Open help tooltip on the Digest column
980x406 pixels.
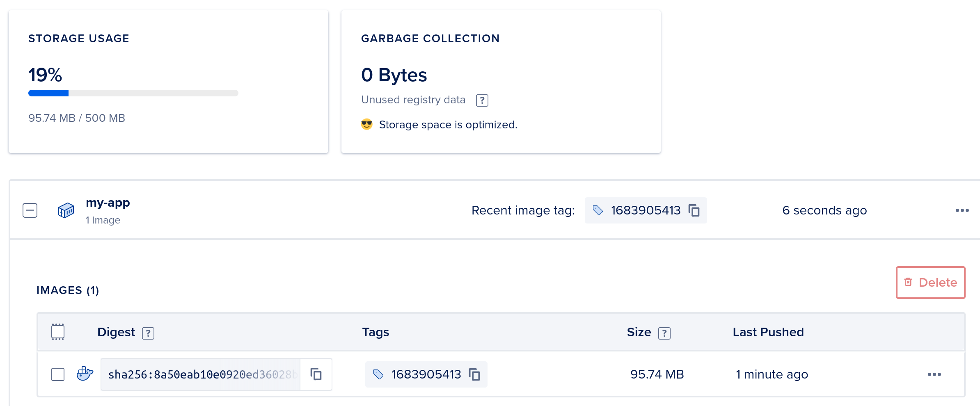pyautogui.click(x=148, y=333)
